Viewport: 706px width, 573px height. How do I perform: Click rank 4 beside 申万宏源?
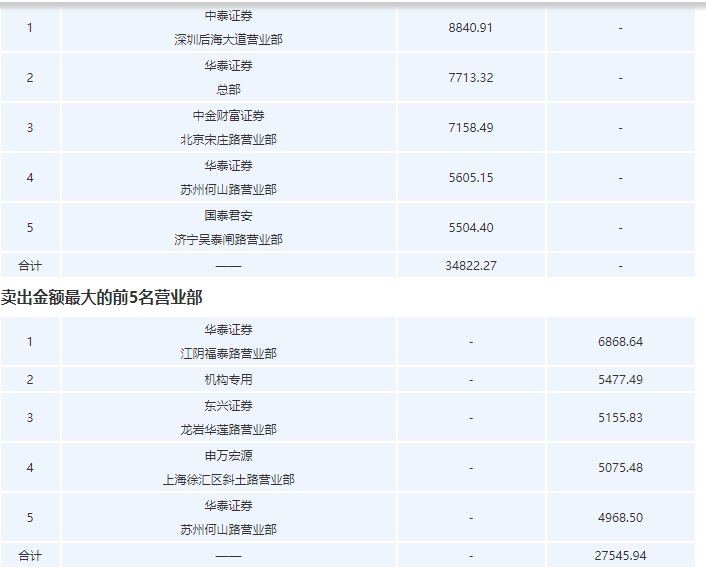pyautogui.click(x=30, y=468)
